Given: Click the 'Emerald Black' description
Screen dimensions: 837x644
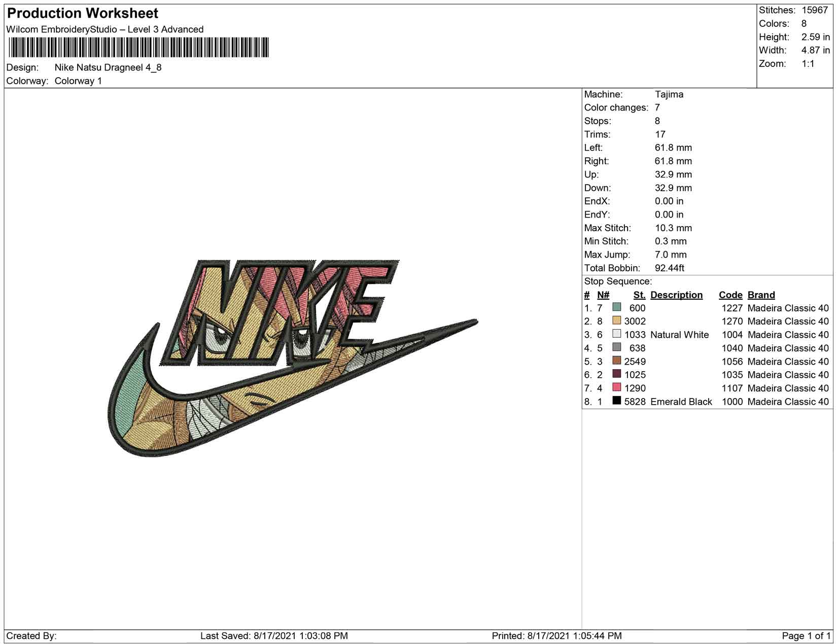Looking at the screenshot, I should (681, 402).
